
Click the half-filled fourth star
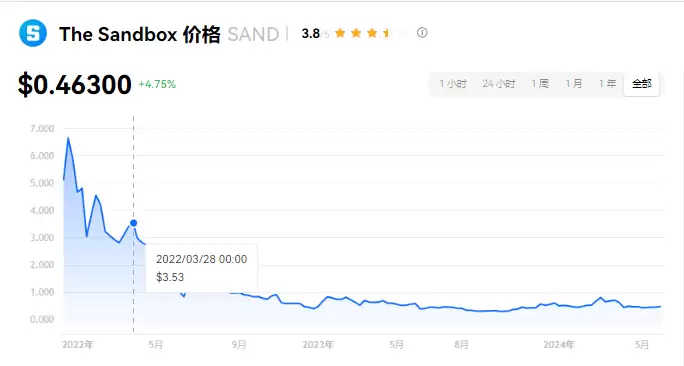click(x=387, y=33)
